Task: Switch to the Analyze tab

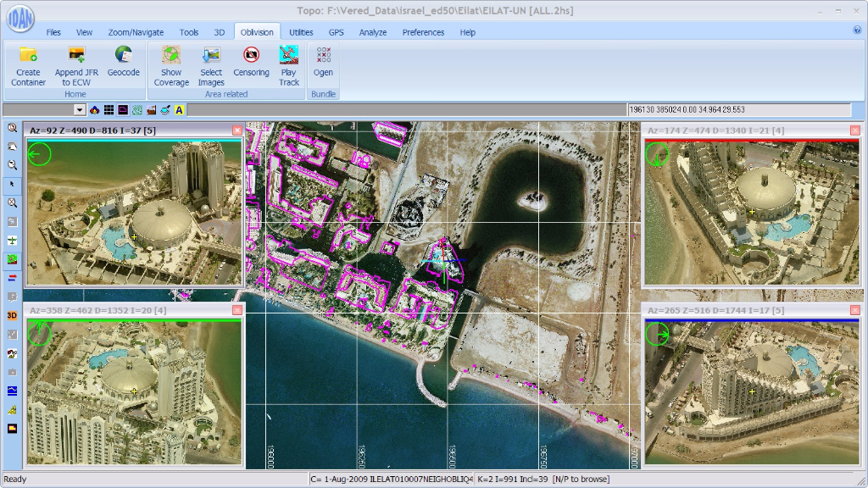Action: (x=372, y=32)
